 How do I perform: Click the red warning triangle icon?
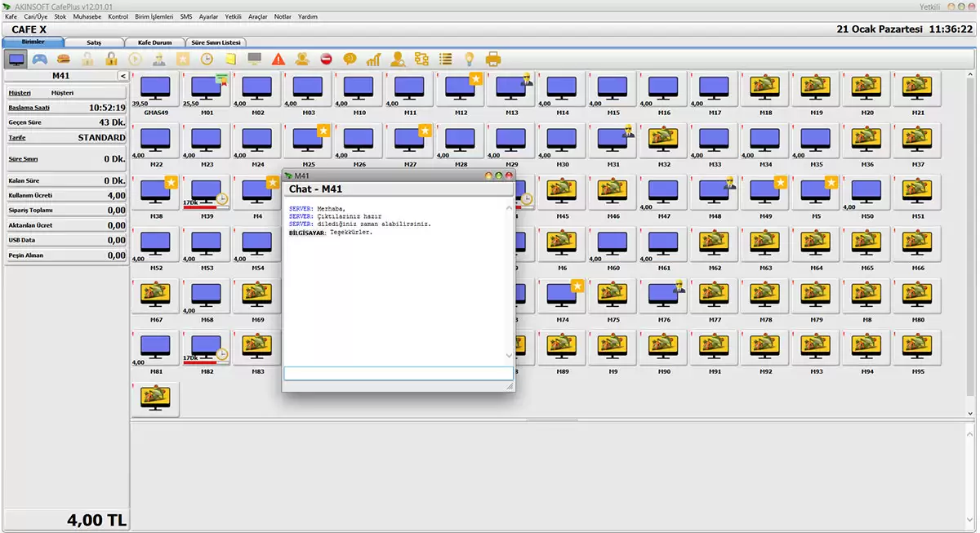point(278,59)
